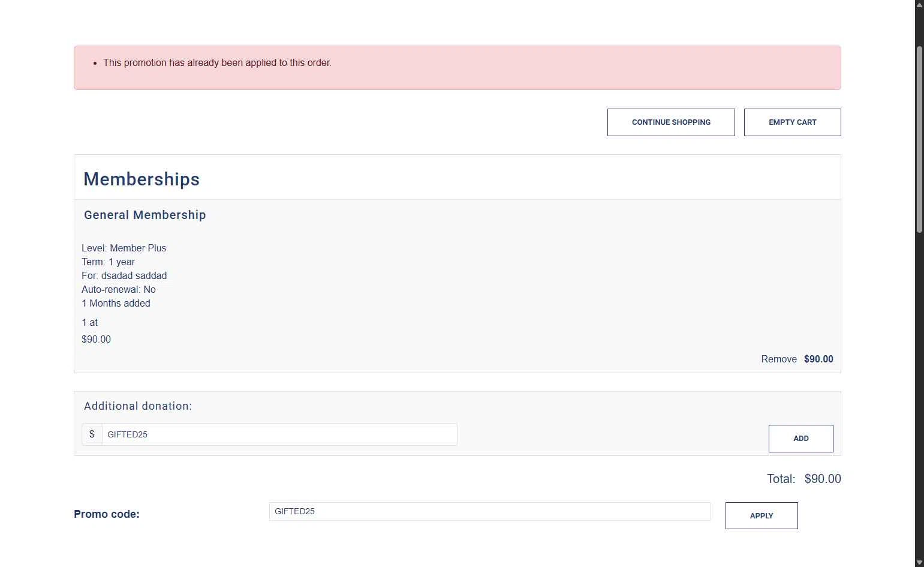924x567 pixels.
Task: Click the scrollbar down arrow
Action: [919, 562]
